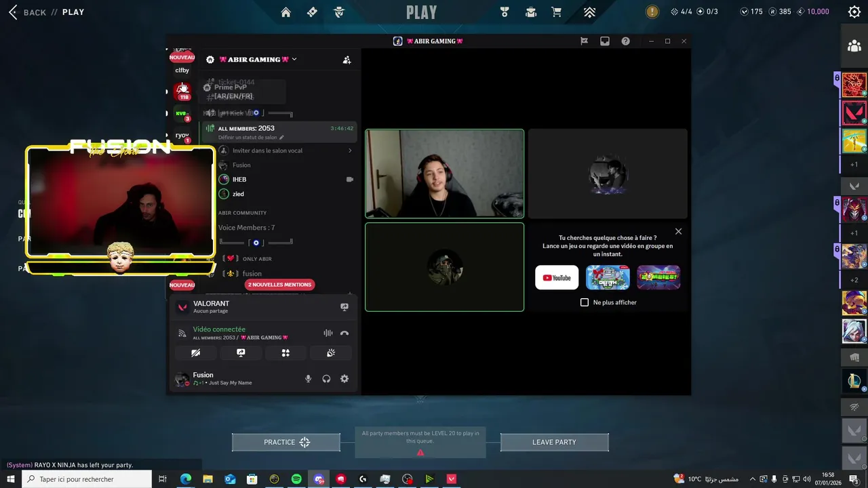The height and width of the screenshot is (488, 868).
Task: Check the Ne plus afficher box
Action: point(585,302)
